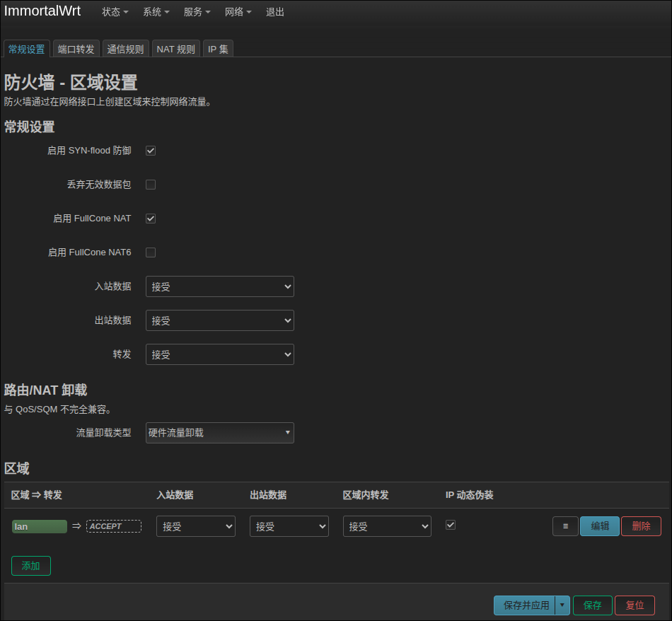The width and height of the screenshot is (672, 621).
Task: Select the green lan zone badge
Action: tap(40, 526)
